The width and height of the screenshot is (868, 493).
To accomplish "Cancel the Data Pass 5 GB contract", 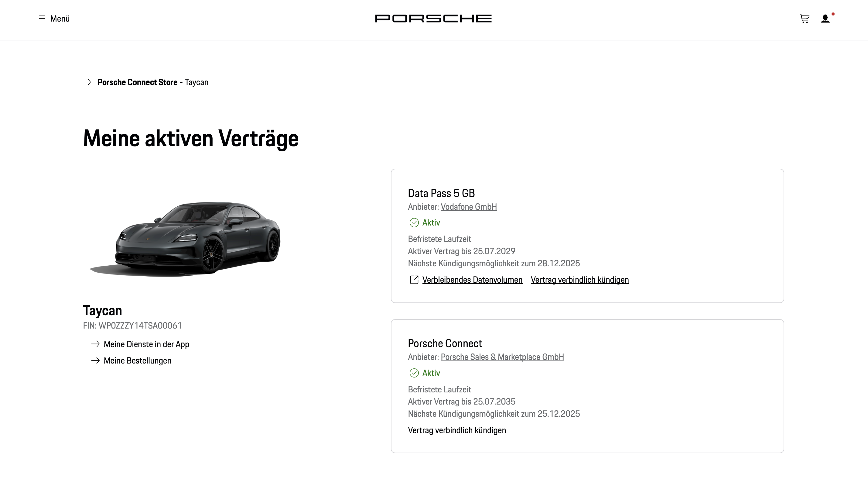I will [x=580, y=280].
